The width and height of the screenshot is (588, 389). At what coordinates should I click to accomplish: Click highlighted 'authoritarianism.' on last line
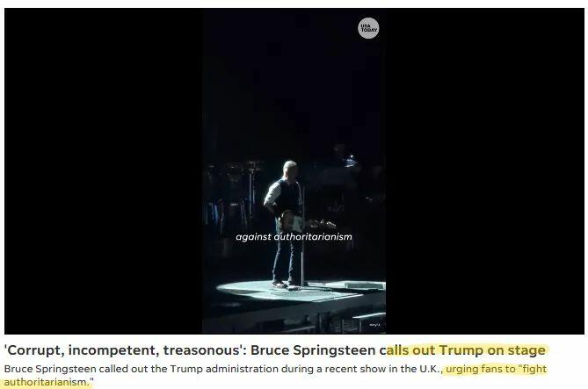[48, 383]
